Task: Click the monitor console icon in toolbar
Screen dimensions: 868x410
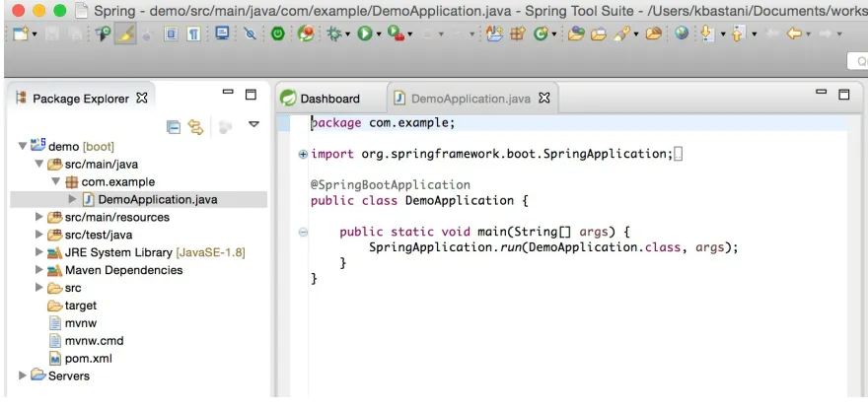Action: pos(222,34)
